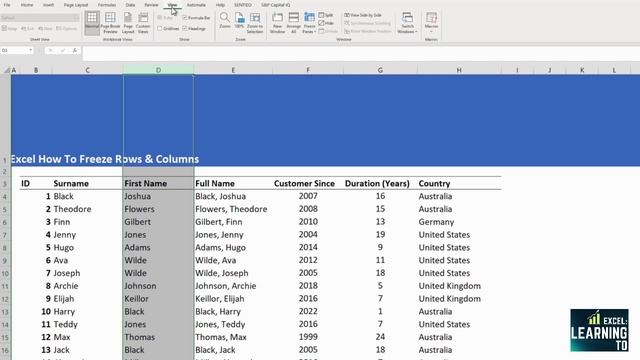
Task: Click Arrange All windows
Action: (x=293, y=23)
